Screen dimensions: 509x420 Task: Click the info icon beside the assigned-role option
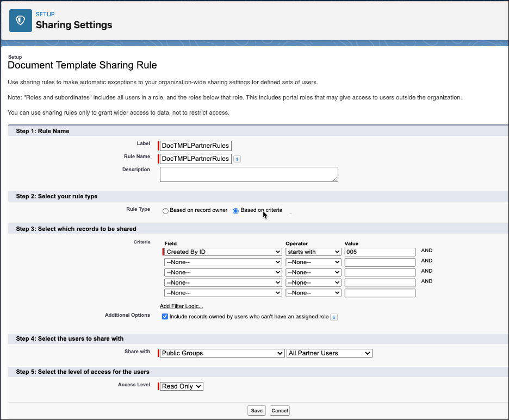coord(334,317)
